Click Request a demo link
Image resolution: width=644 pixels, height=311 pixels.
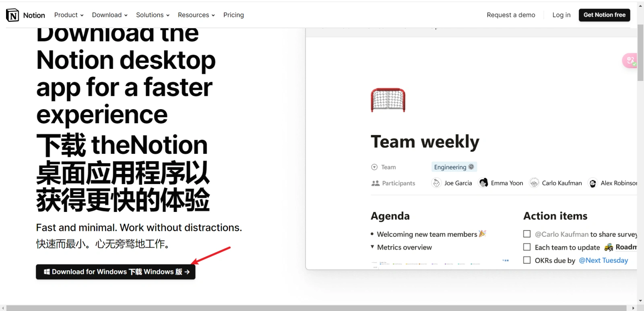[511, 15]
